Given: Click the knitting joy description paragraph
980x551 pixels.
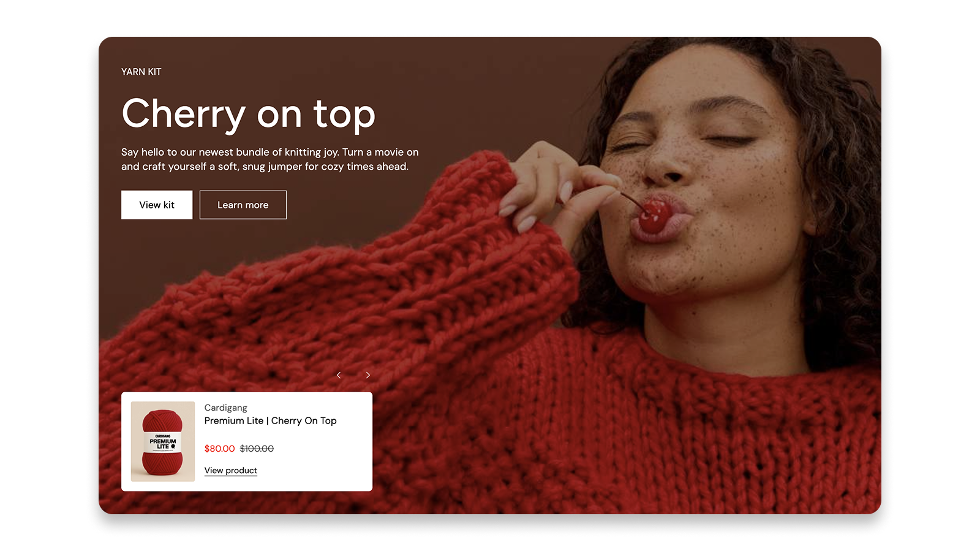Looking at the screenshot, I should tap(269, 159).
